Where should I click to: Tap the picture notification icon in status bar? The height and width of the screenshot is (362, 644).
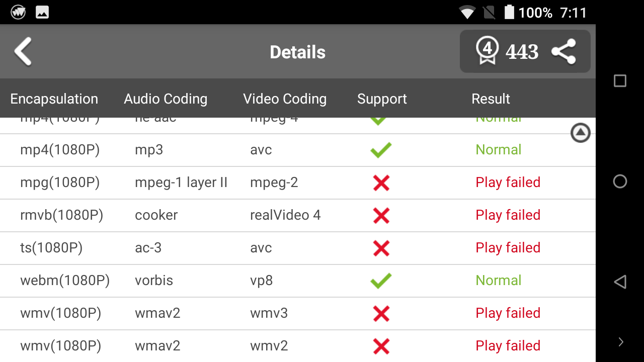coord(42,13)
